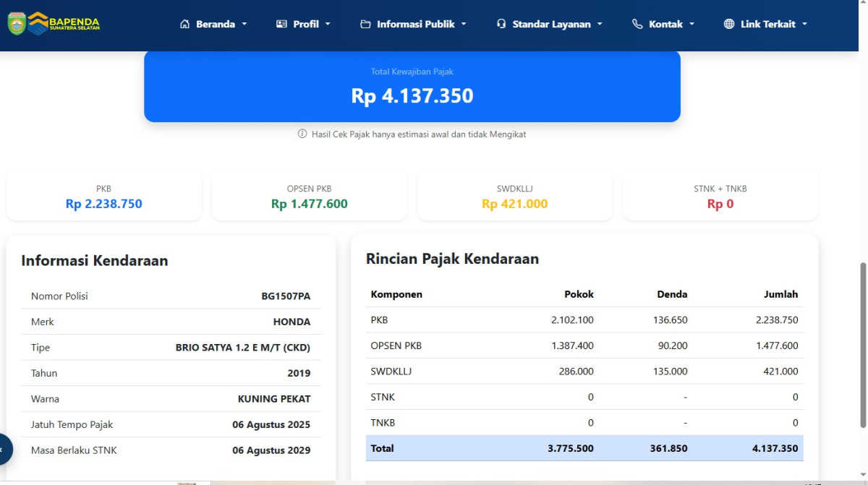
Task: Select Rp 421.000 in the SWDKLLJ card
Action: [515, 204]
